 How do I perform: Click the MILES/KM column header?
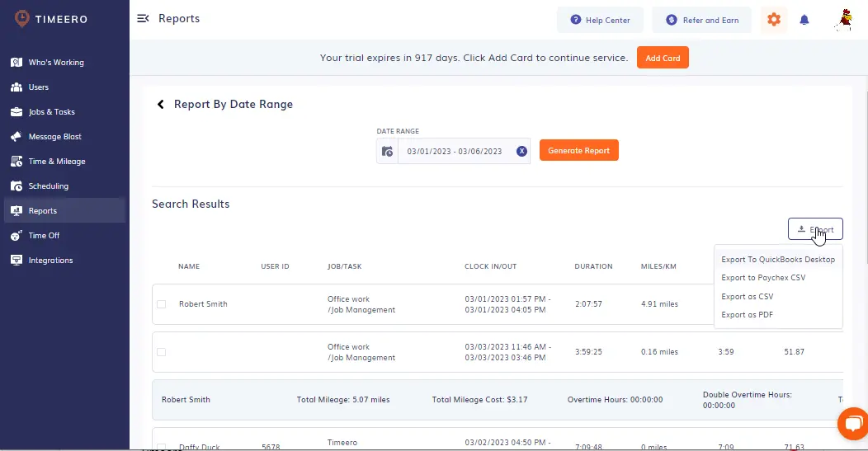coord(658,266)
